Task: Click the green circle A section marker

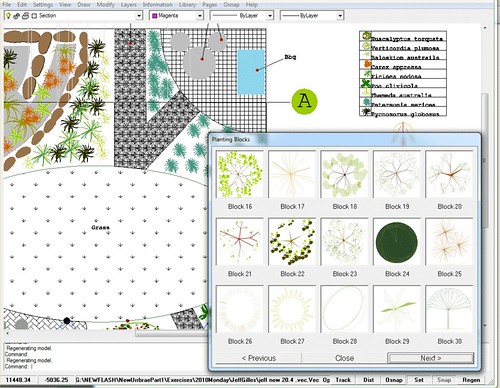Action: (x=304, y=101)
